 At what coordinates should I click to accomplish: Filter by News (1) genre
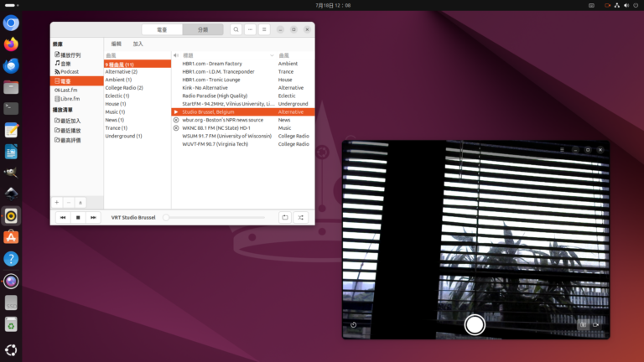[138, 120]
